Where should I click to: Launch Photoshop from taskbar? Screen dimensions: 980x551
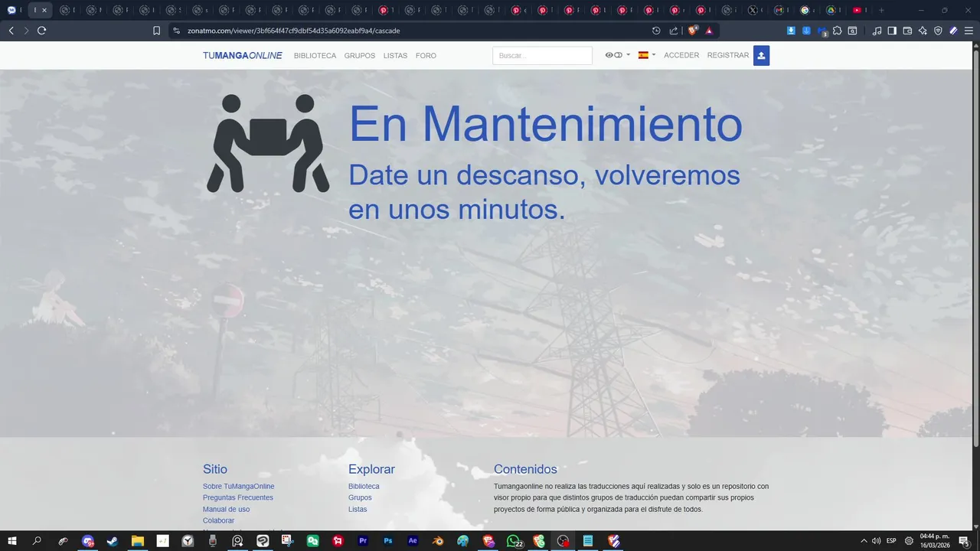click(x=388, y=541)
